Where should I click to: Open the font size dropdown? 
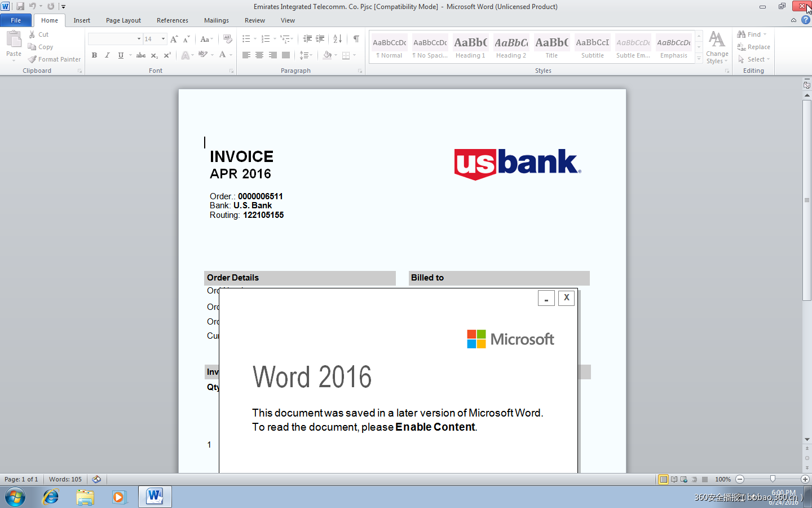pos(163,39)
